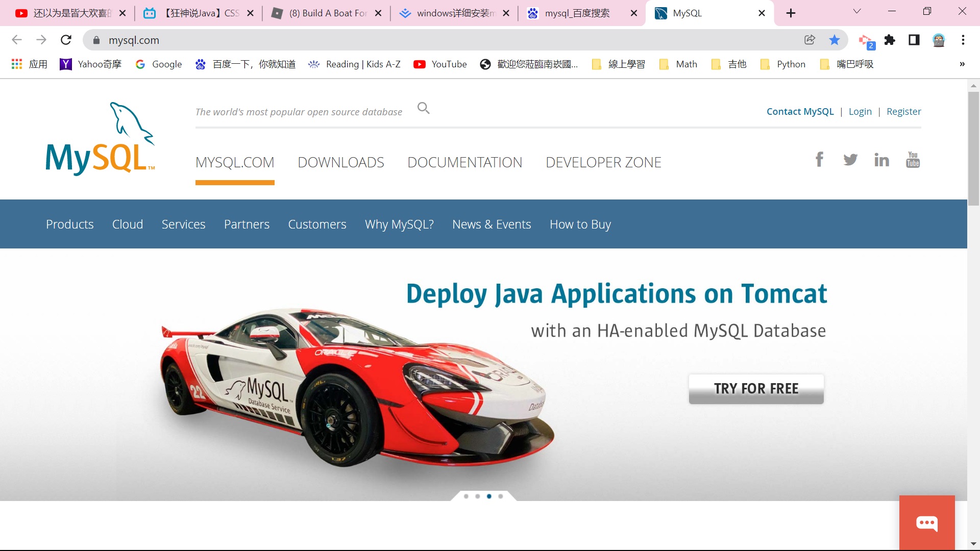Open MySQL Twitter page icon
980x551 pixels.
850,160
